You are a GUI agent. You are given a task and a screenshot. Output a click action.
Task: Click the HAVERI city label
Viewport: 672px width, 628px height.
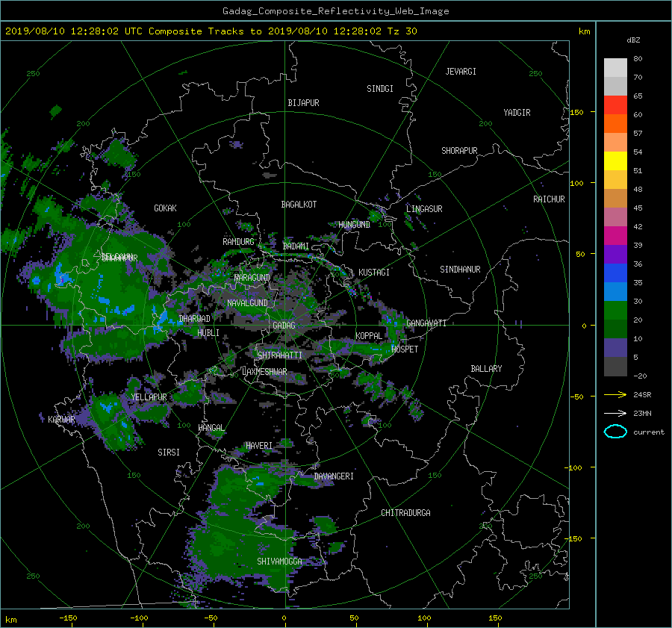(x=259, y=446)
